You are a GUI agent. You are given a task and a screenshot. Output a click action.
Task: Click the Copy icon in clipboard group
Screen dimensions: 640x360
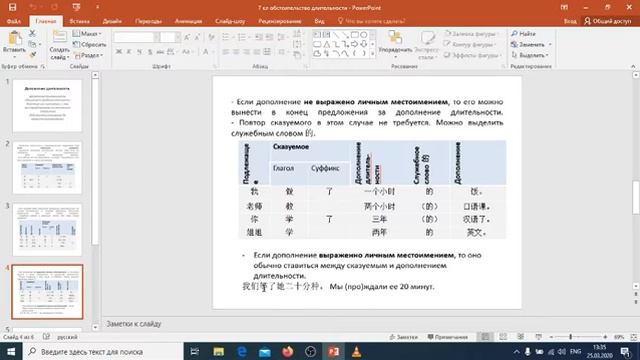pyautogui.click(x=32, y=44)
